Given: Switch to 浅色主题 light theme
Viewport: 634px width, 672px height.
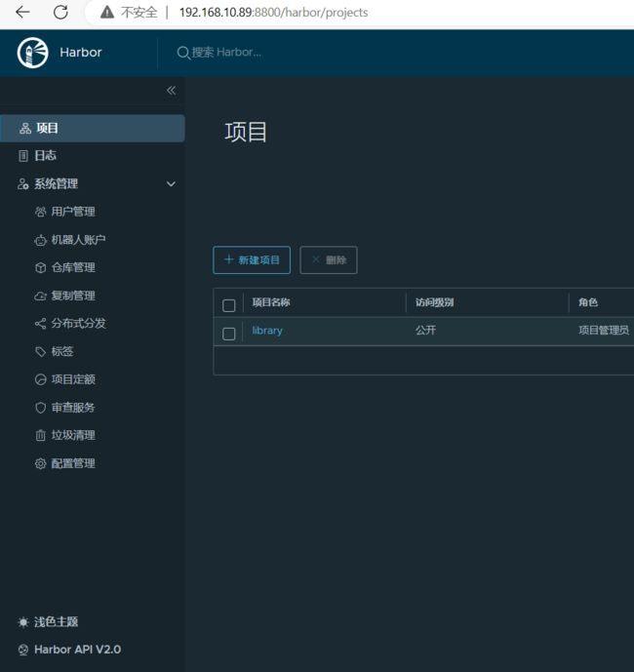Looking at the screenshot, I should point(57,622).
